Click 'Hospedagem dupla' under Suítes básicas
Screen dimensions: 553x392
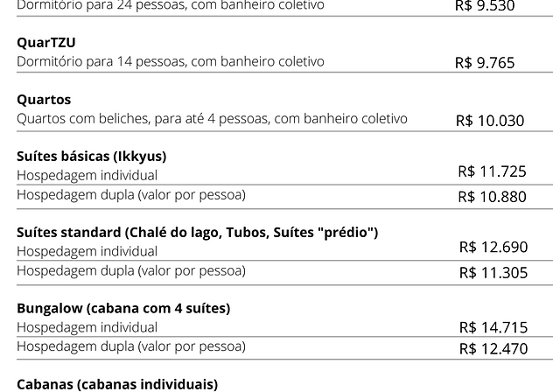click(x=131, y=194)
